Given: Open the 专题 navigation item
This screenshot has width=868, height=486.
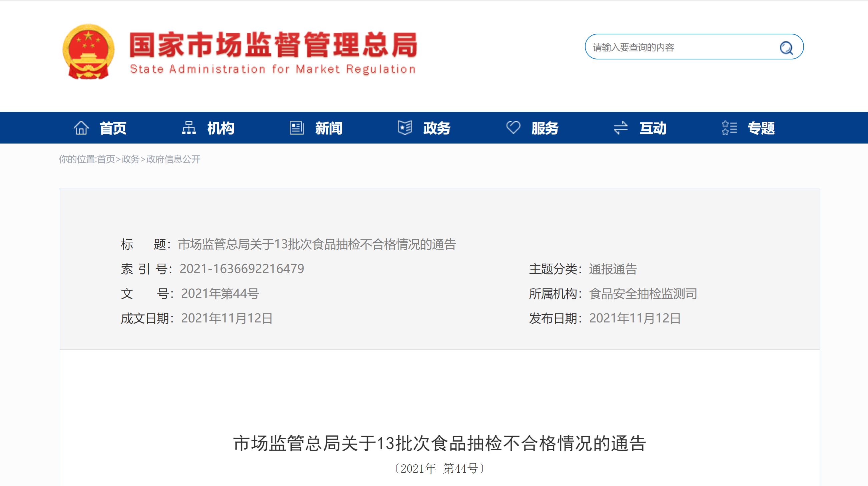Looking at the screenshot, I should pos(761,128).
